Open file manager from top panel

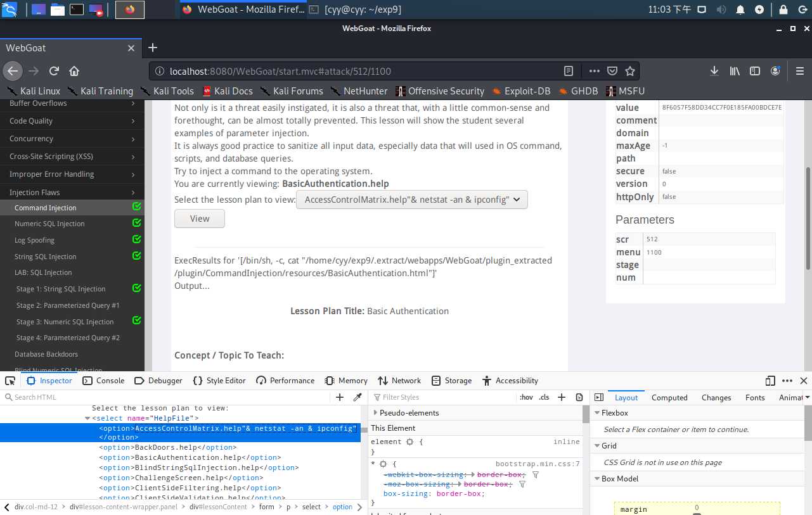pyautogui.click(x=57, y=10)
